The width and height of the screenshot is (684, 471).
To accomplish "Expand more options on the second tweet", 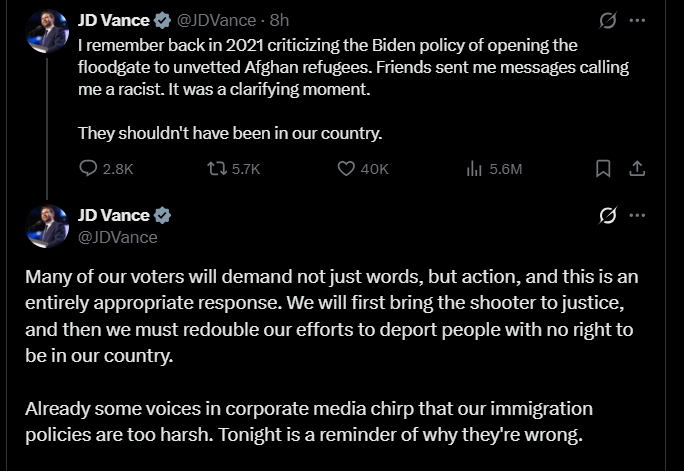I will [x=637, y=215].
